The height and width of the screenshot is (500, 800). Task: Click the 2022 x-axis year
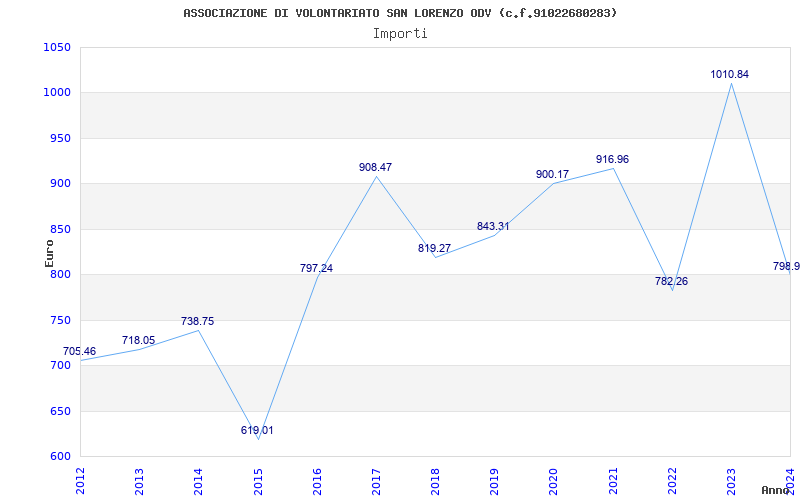point(672,481)
